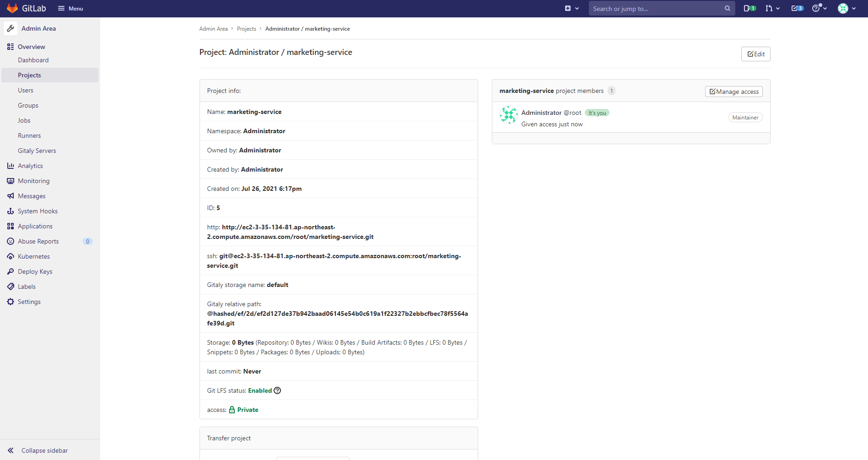This screenshot has width=868, height=460.
Task: Open Gitaly Servers in the sidebar
Action: coord(37,151)
